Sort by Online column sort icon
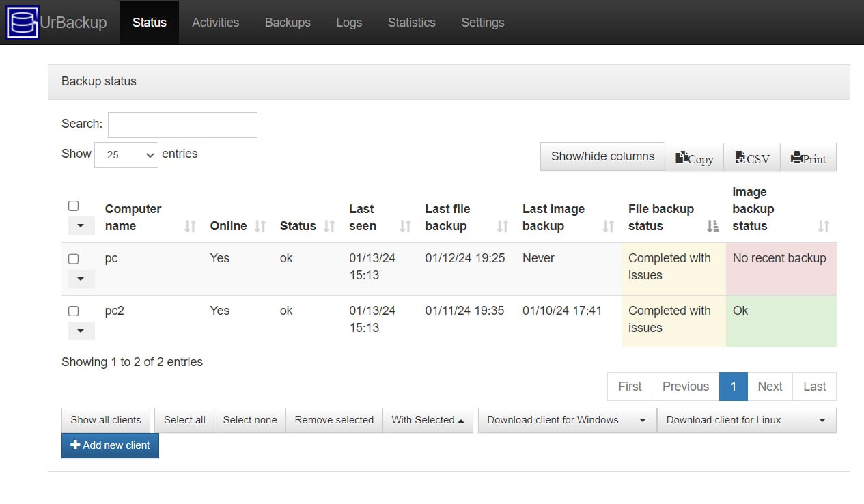The width and height of the screenshot is (864, 504). pyautogui.click(x=260, y=226)
